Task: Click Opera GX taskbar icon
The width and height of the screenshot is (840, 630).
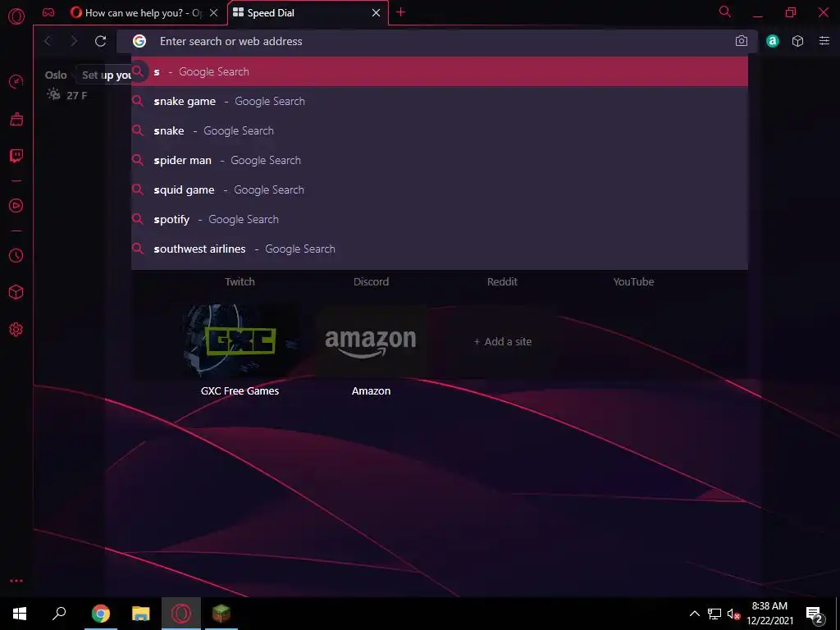Action: coord(181,614)
